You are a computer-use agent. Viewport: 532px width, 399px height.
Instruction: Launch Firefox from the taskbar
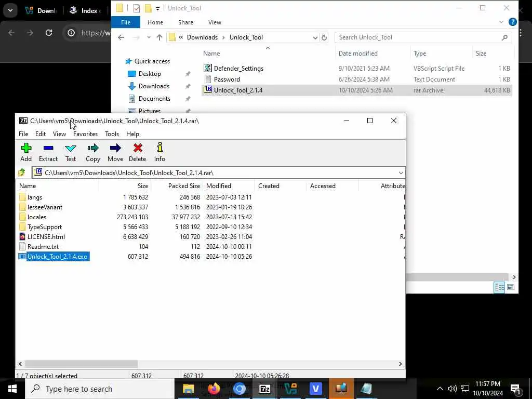214,389
